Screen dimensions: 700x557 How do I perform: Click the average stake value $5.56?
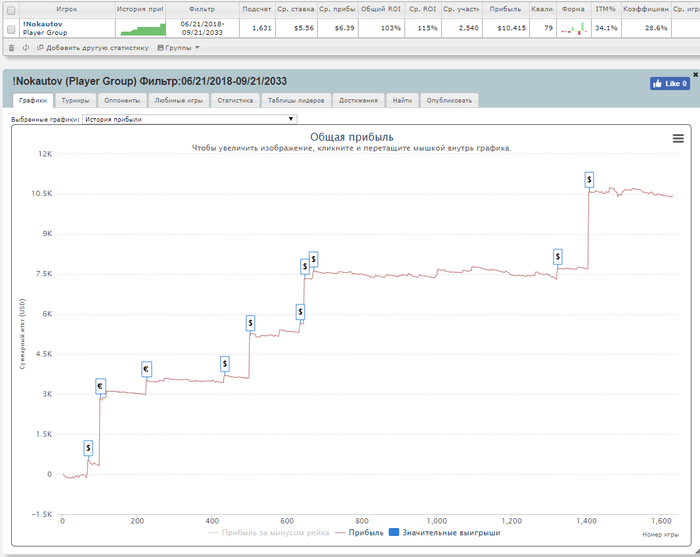tap(304, 28)
